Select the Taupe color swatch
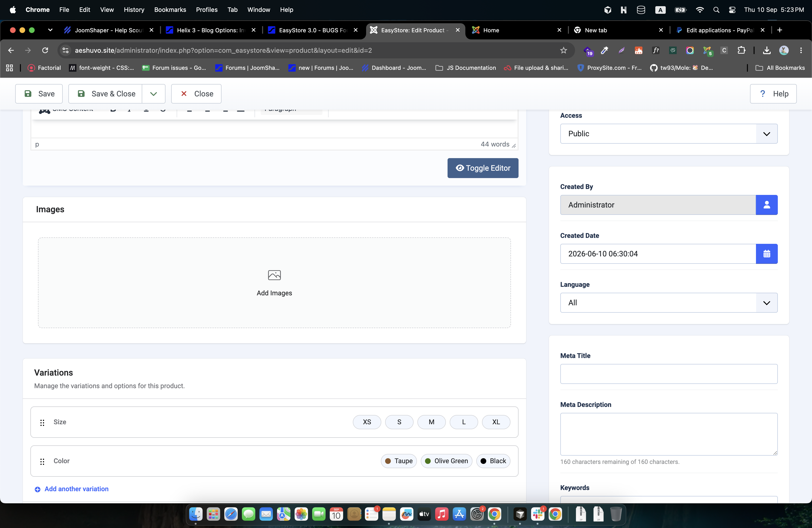Screen dimensions: 812x528 (399, 461)
